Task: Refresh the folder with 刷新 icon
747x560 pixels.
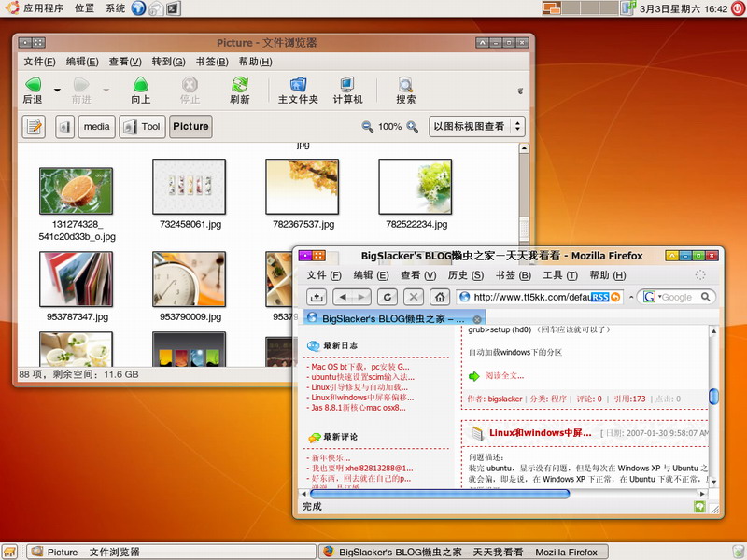Action: point(240,85)
